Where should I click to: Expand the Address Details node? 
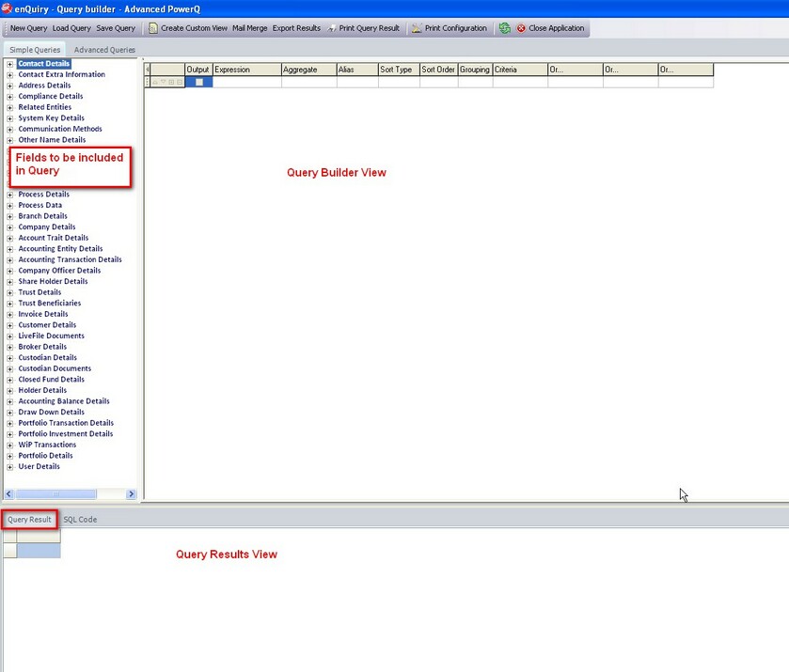click(9, 86)
